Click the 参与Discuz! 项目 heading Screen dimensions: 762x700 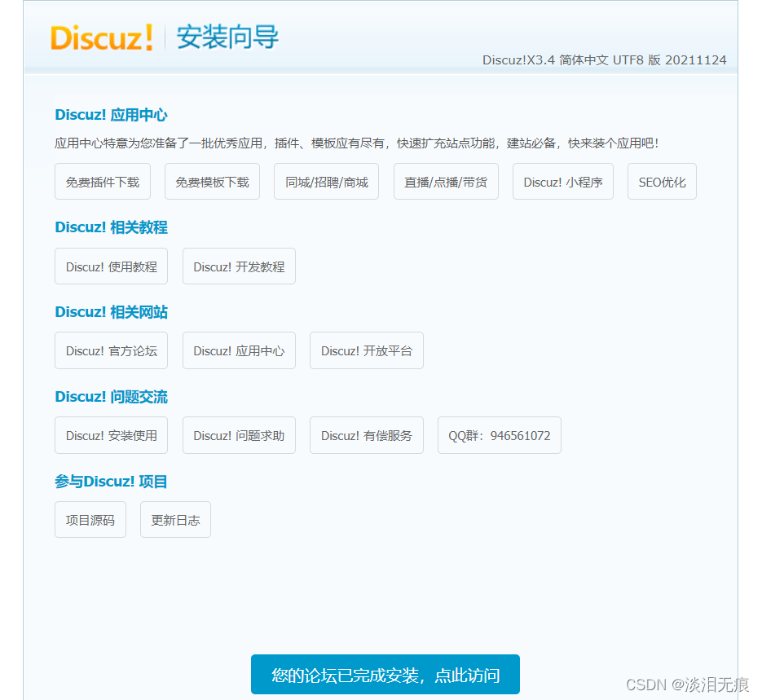point(112,482)
